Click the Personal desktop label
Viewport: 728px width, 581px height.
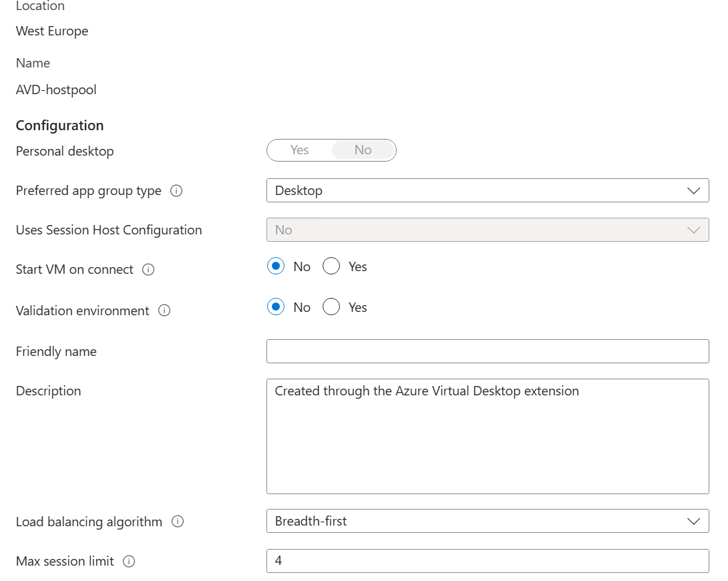tap(65, 152)
